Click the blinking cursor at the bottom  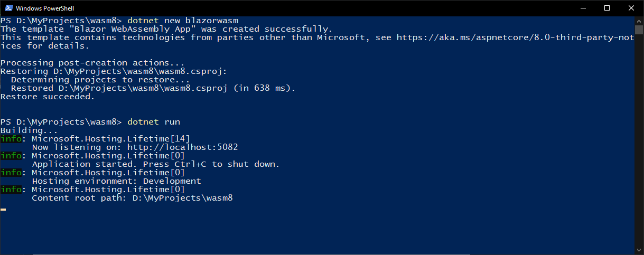(3, 210)
